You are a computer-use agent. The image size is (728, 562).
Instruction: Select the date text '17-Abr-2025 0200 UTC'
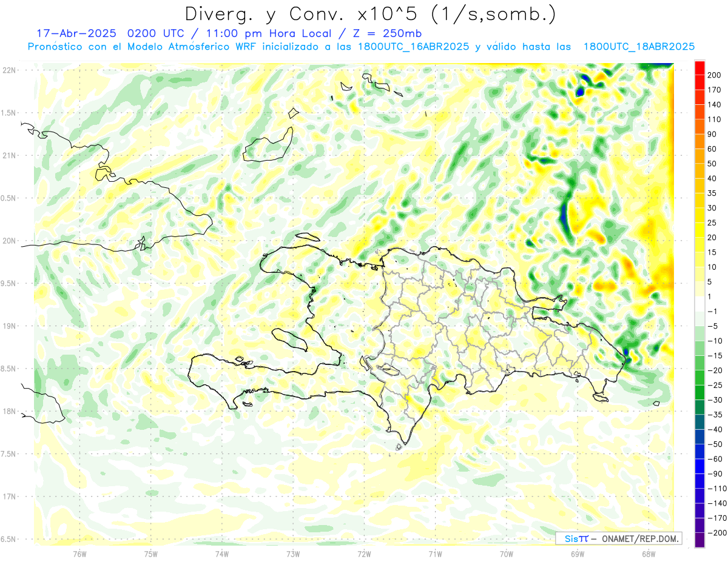[110, 33]
